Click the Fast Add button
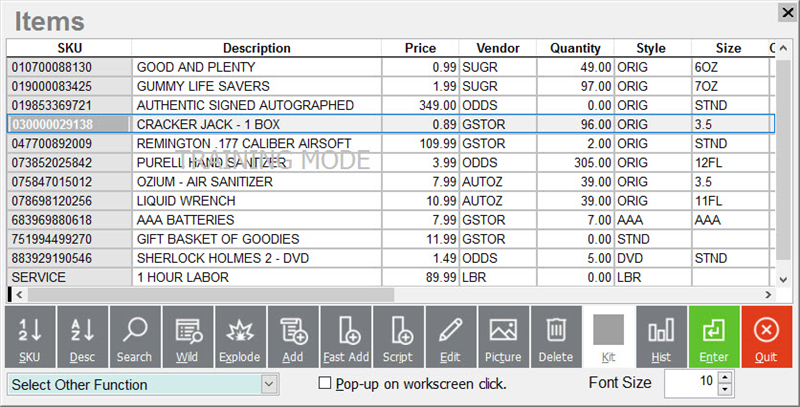Screen dimensions: 800x407 point(345,337)
